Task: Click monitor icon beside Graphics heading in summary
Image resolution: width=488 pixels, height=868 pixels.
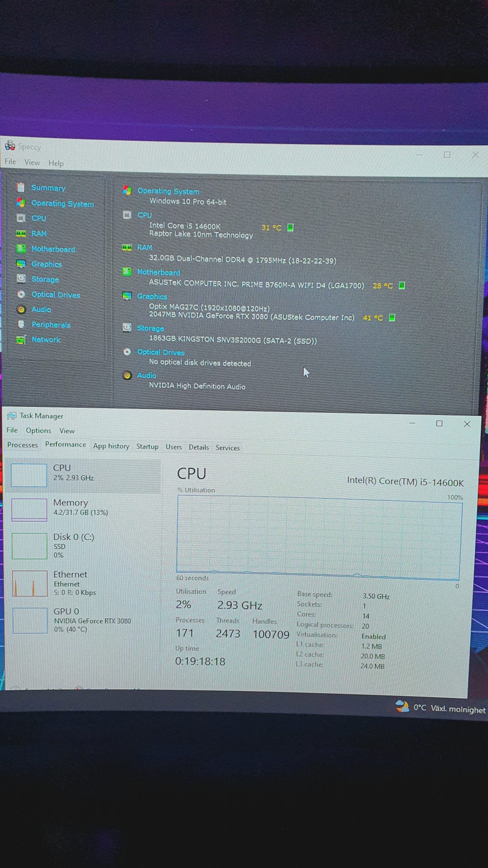Action: click(127, 295)
